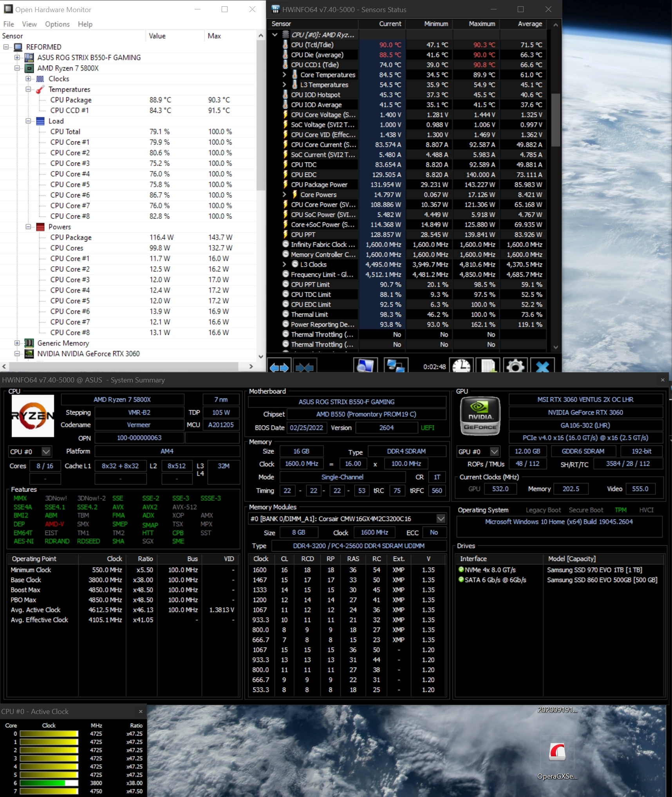The image size is (672, 797).
Task: Click the blue Load icon in the tree
Action: point(40,121)
